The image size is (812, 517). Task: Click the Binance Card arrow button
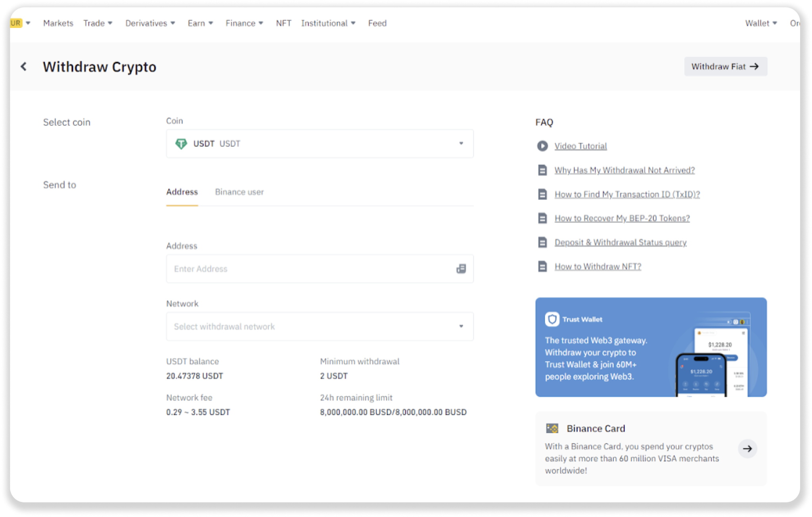click(x=747, y=449)
